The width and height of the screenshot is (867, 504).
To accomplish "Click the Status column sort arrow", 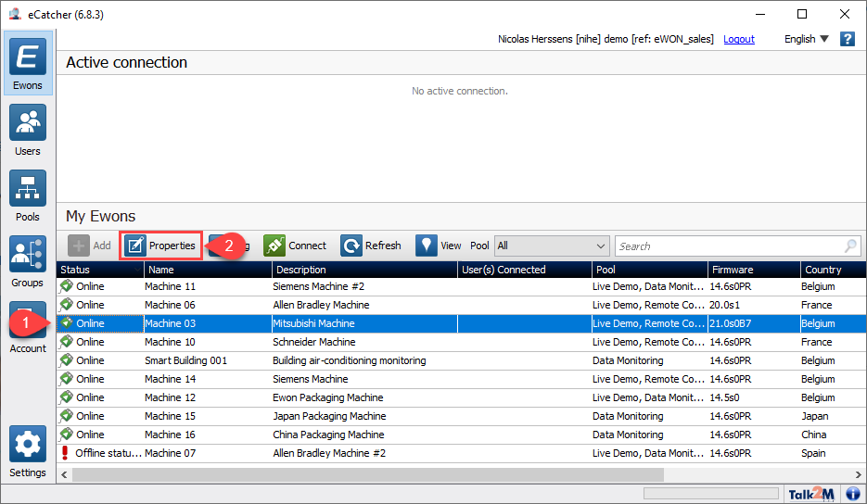I will pos(137,269).
